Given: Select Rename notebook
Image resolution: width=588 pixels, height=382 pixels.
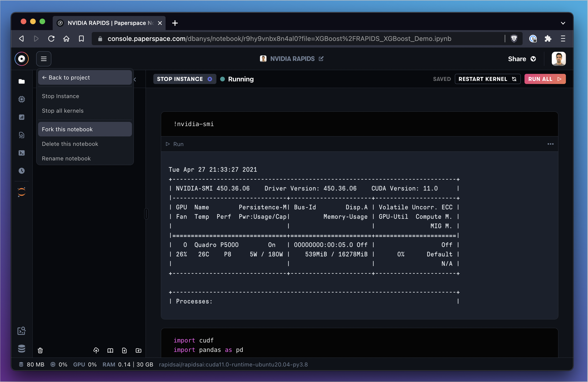Looking at the screenshot, I should click(85, 158).
